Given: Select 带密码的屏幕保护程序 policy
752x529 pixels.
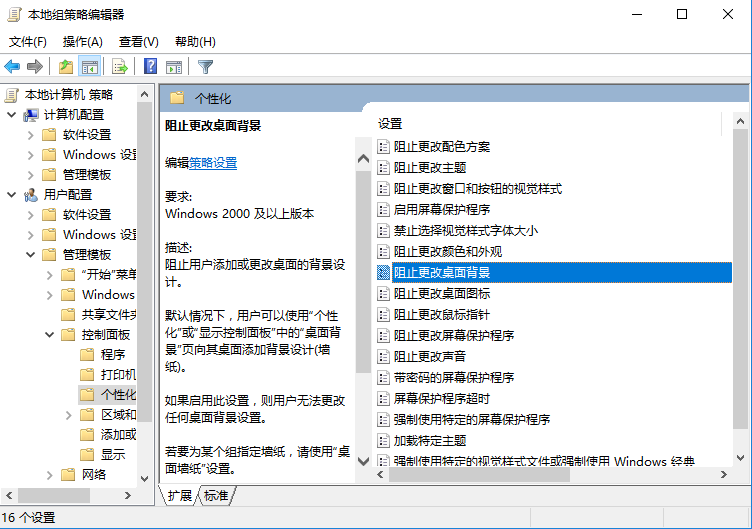Looking at the screenshot, I should tap(454, 377).
